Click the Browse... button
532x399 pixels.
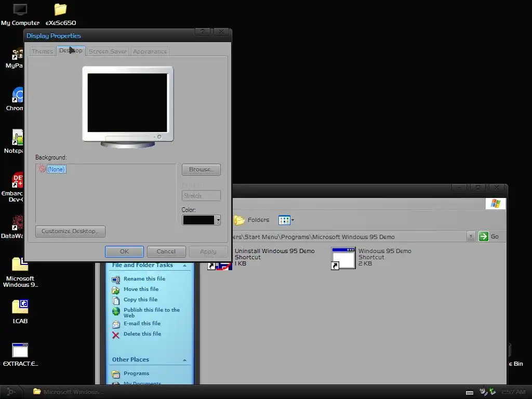[x=201, y=170]
